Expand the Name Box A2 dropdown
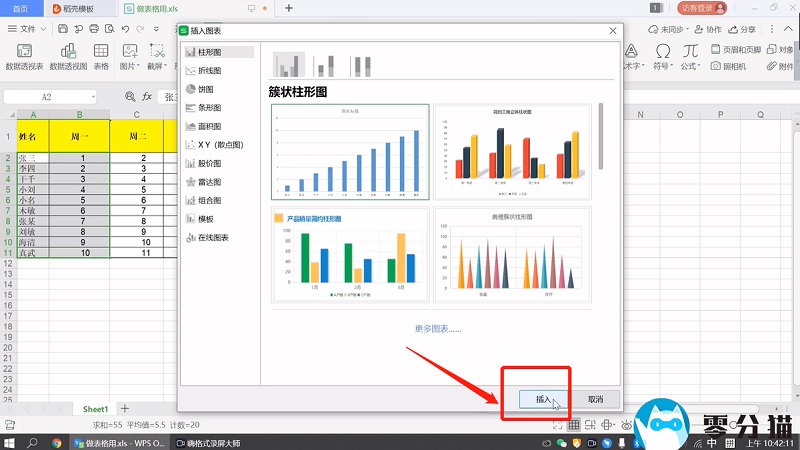 (x=93, y=97)
